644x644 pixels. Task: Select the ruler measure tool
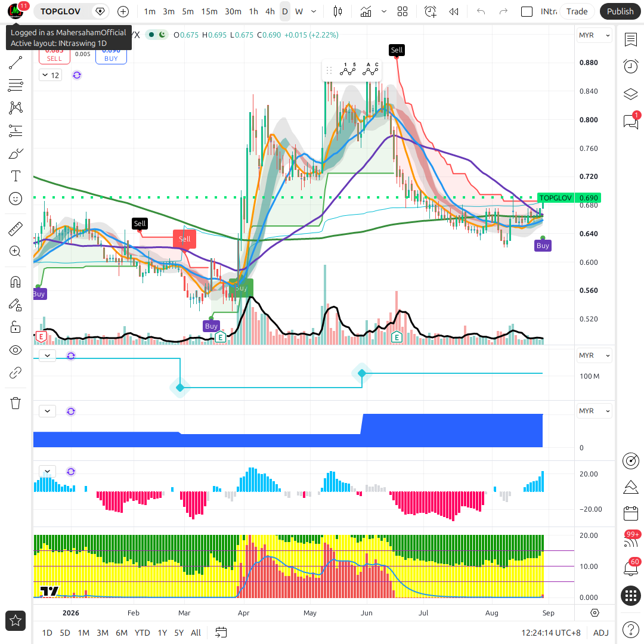(x=16, y=229)
